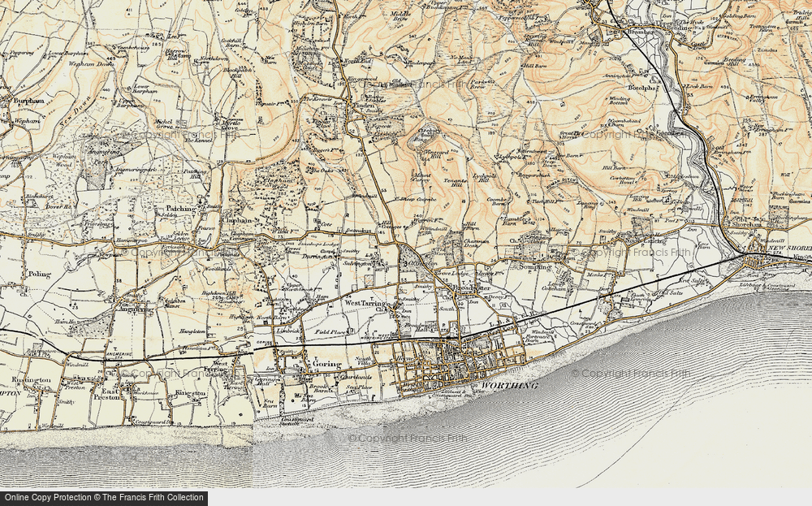Click the Poling place name
Viewport: 812px width, 506px height.
click(x=40, y=275)
